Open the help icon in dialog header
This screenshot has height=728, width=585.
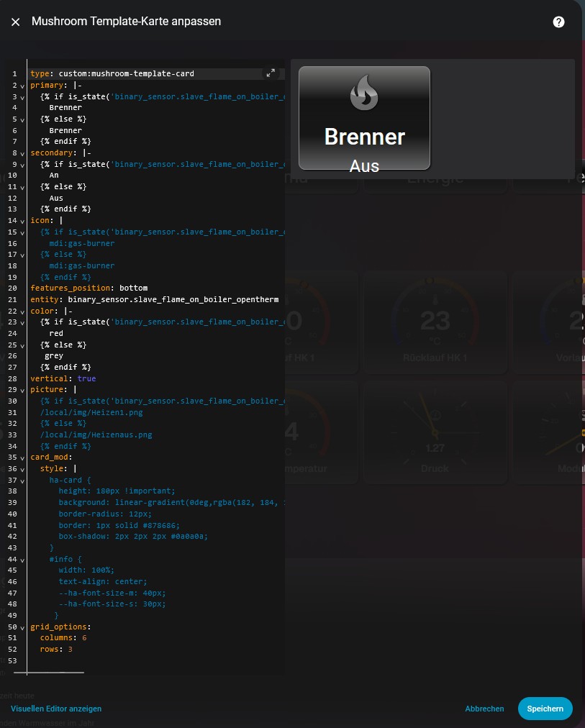[558, 22]
